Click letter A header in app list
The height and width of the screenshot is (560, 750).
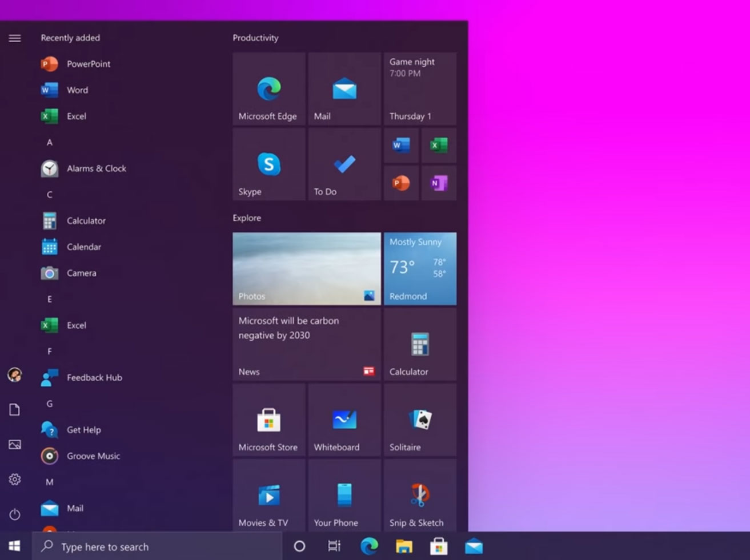tap(50, 143)
